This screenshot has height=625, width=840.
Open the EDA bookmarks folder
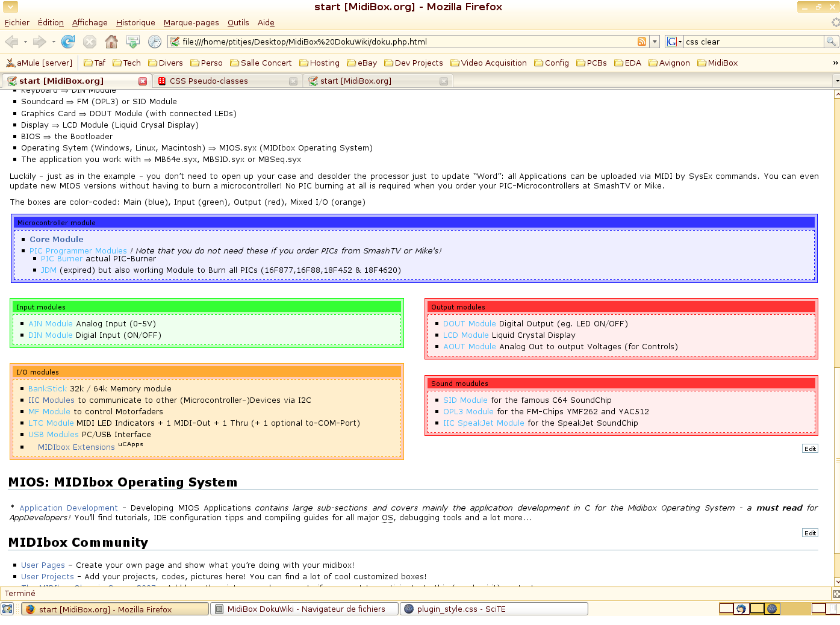pyautogui.click(x=627, y=63)
